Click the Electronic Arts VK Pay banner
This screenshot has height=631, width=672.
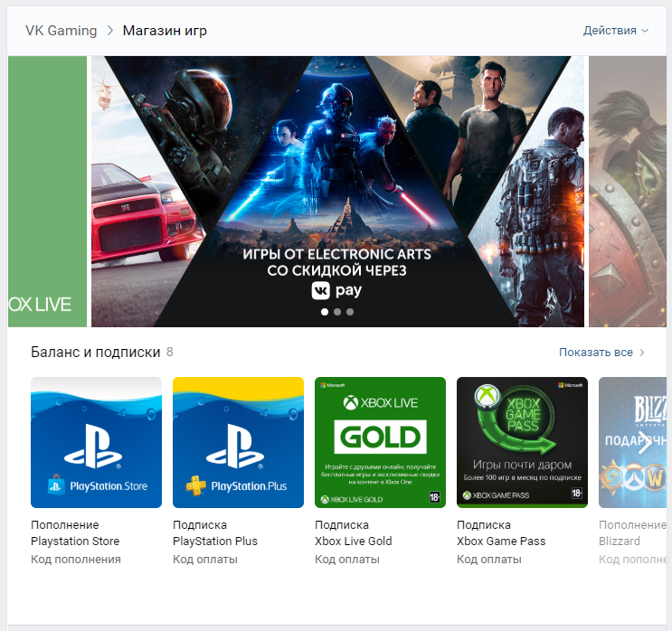[x=337, y=192]
